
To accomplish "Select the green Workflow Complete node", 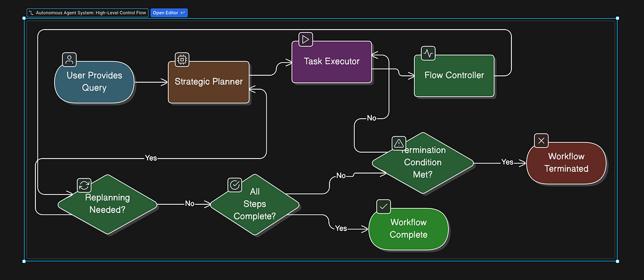I will 408,229.
